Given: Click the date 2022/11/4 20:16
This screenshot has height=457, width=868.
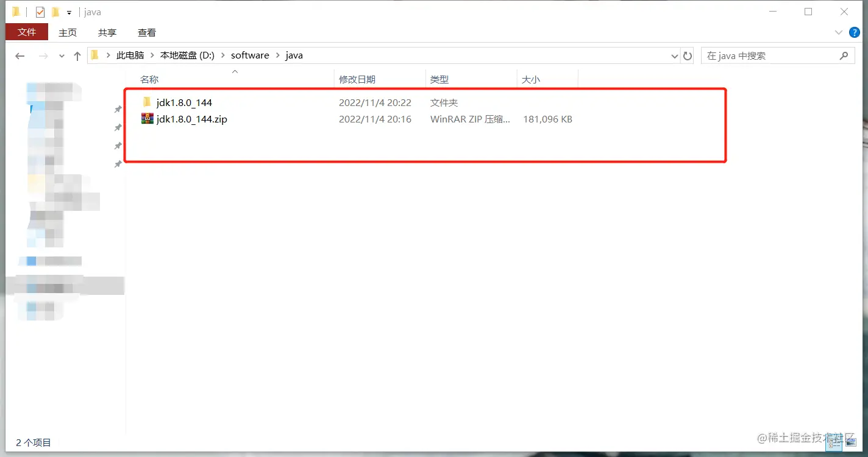Looking at the screenshot, I should [375, 119].
